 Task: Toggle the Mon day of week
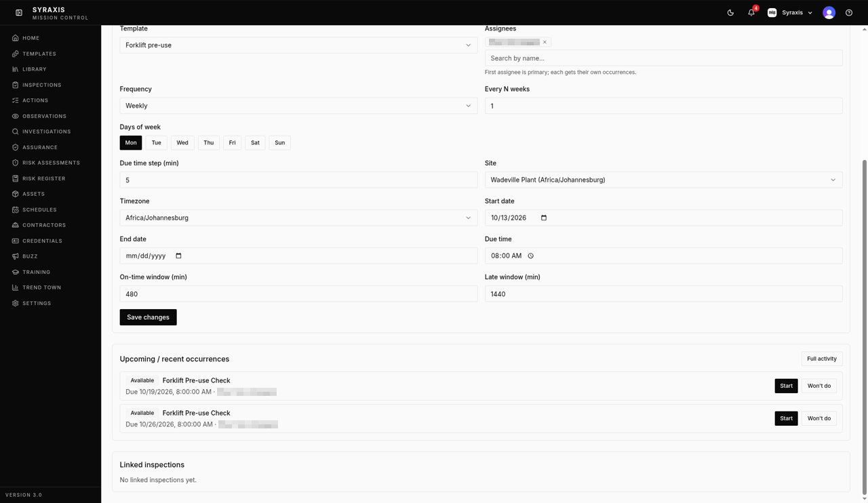(x=131, y=142)
